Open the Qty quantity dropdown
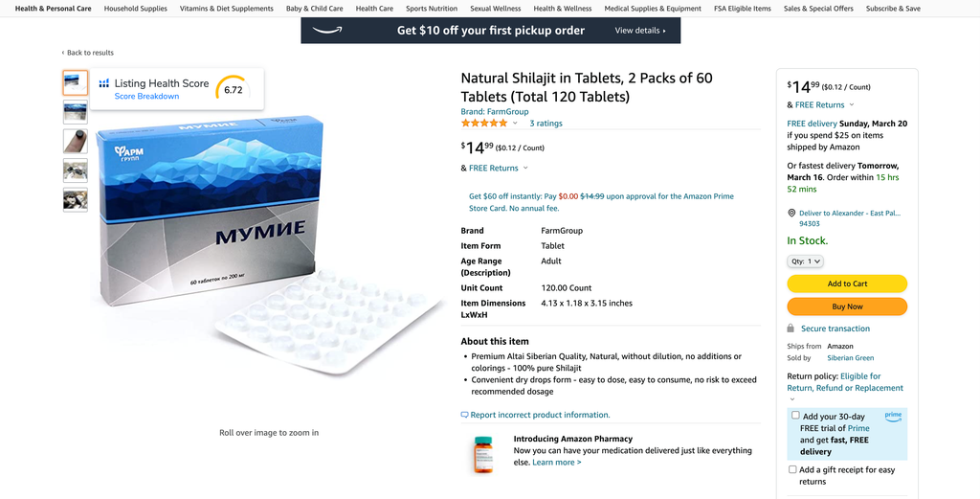Image resolution: width=980 pixels, height=499 pixels. pyautogui.click(x=805, y=261)
